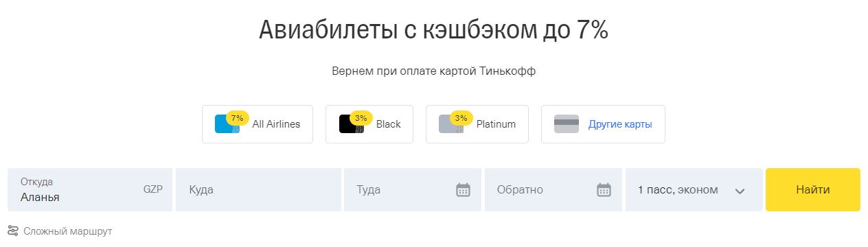Select the Platinum card option
This screenshot has height=247, width=868.
[477, 124]
